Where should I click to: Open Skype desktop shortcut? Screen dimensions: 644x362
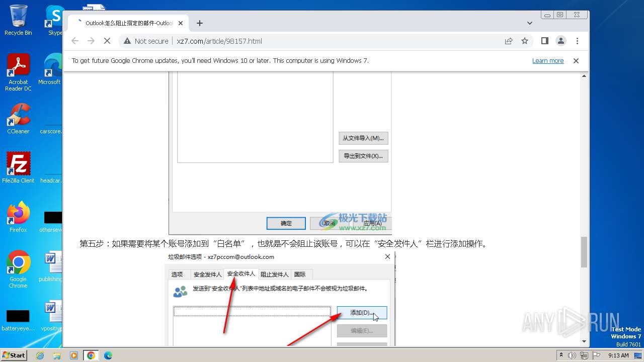click(x=54, y=20)
